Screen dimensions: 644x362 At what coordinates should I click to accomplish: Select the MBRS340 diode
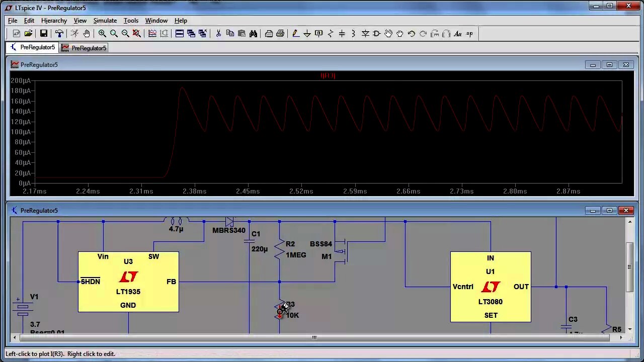[x=229, y=222]
